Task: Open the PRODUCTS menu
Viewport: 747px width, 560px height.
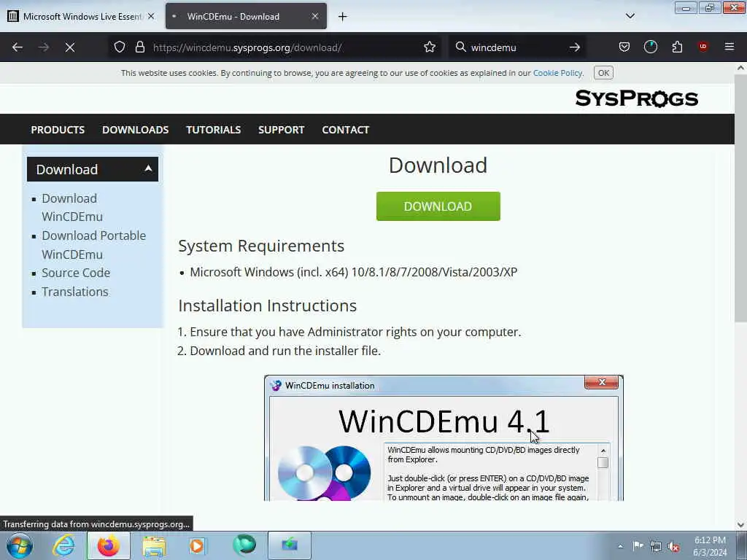Action: tap(58, 130)
